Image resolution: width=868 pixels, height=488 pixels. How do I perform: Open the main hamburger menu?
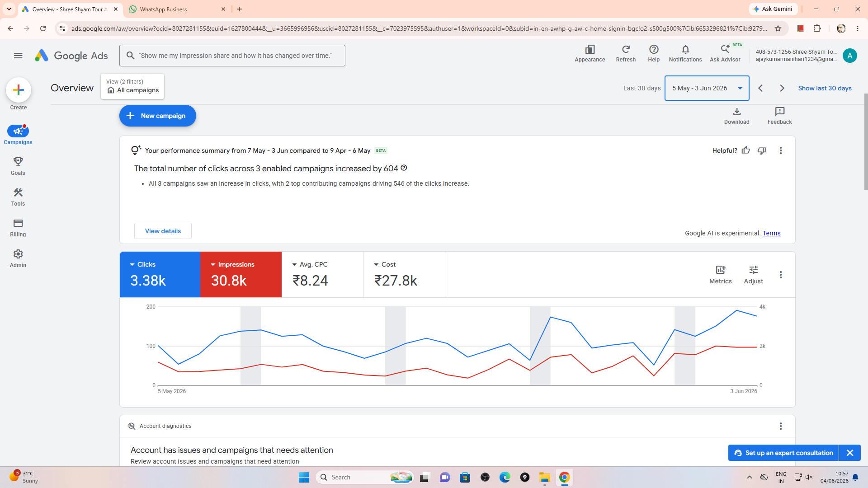pos(18,56)
